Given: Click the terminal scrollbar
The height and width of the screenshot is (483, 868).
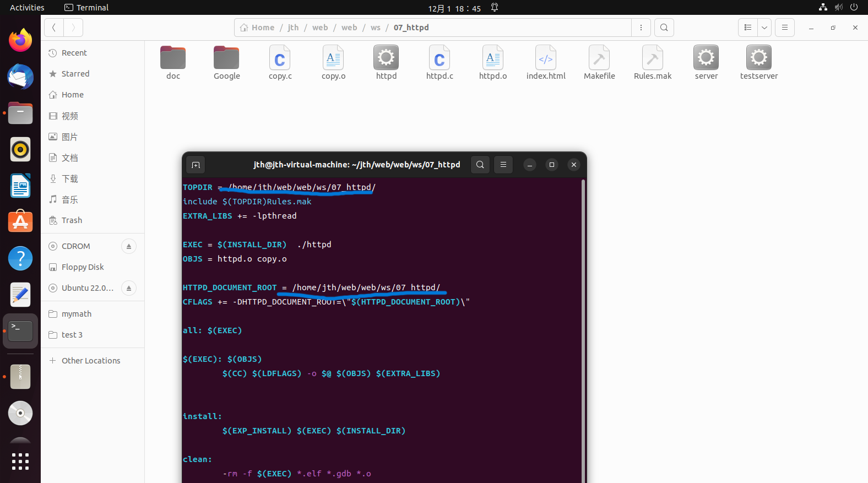Looking at the screenshot, I should point(583,330).
